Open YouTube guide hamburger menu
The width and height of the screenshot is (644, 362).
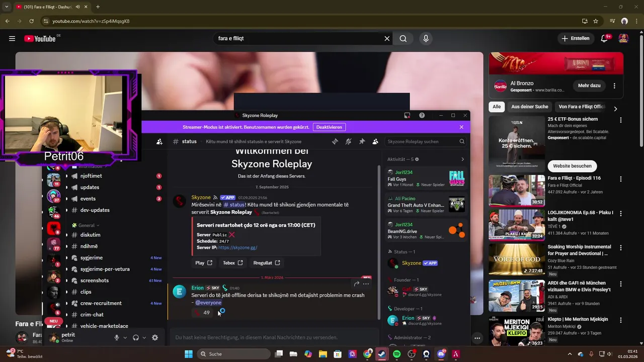[12, 39]
